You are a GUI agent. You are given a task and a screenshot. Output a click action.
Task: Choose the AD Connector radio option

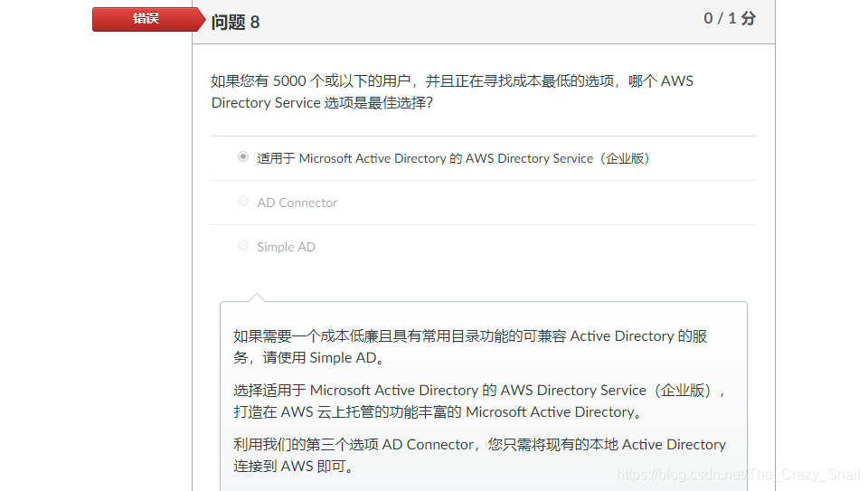click(x=243, y=201)
